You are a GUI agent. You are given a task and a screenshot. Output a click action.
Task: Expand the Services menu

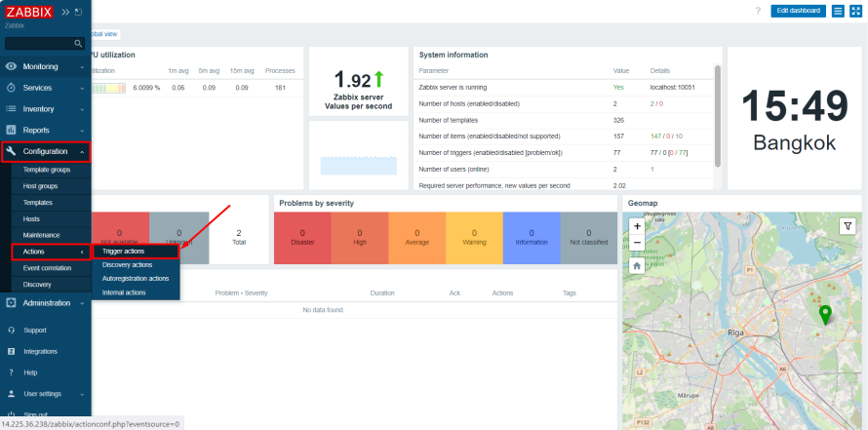tap(82, 88)
